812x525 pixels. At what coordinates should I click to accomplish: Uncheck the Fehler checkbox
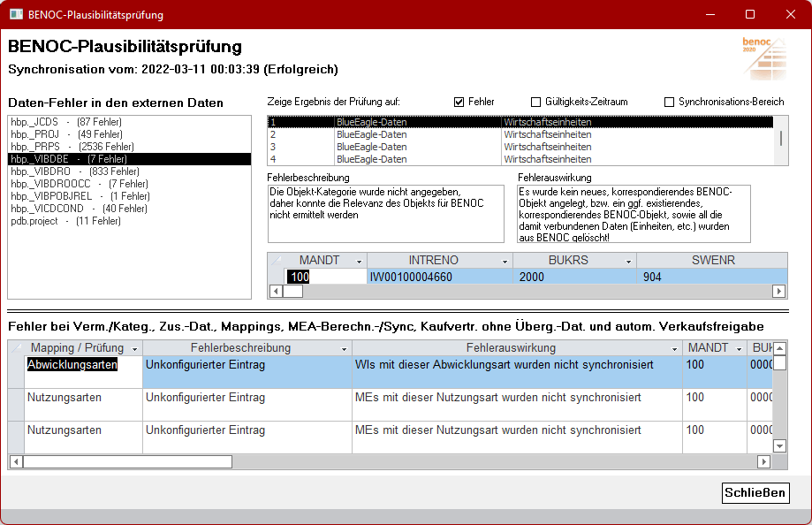click(x=459, y=102)
